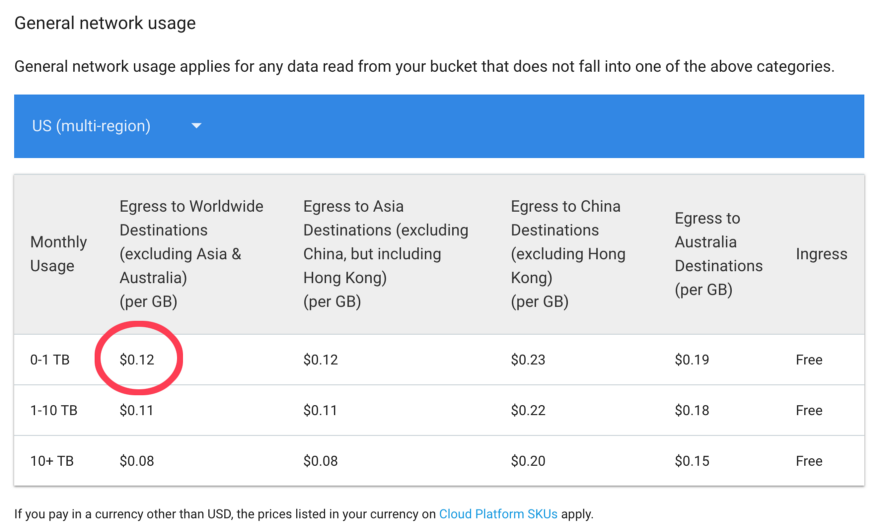Click the Ingress column header
This screenshot has width=880, height=529.
[821, 254]
